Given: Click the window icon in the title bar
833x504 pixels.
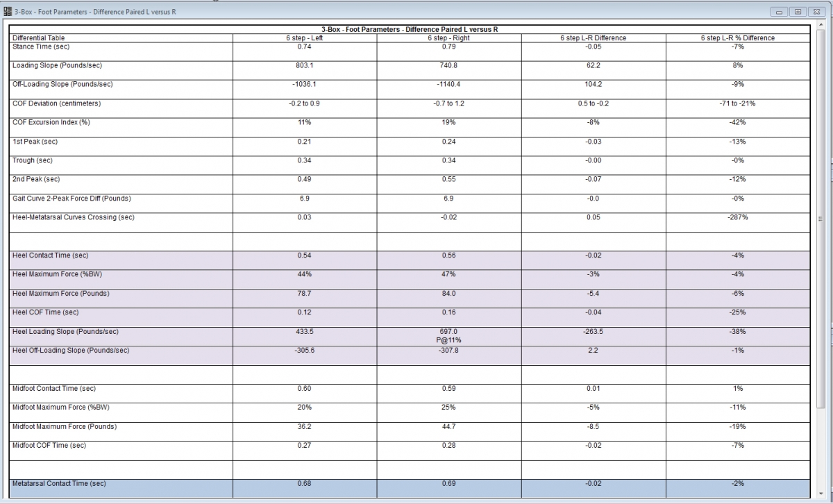Looking at the screenshot, I should pos(8,12).
